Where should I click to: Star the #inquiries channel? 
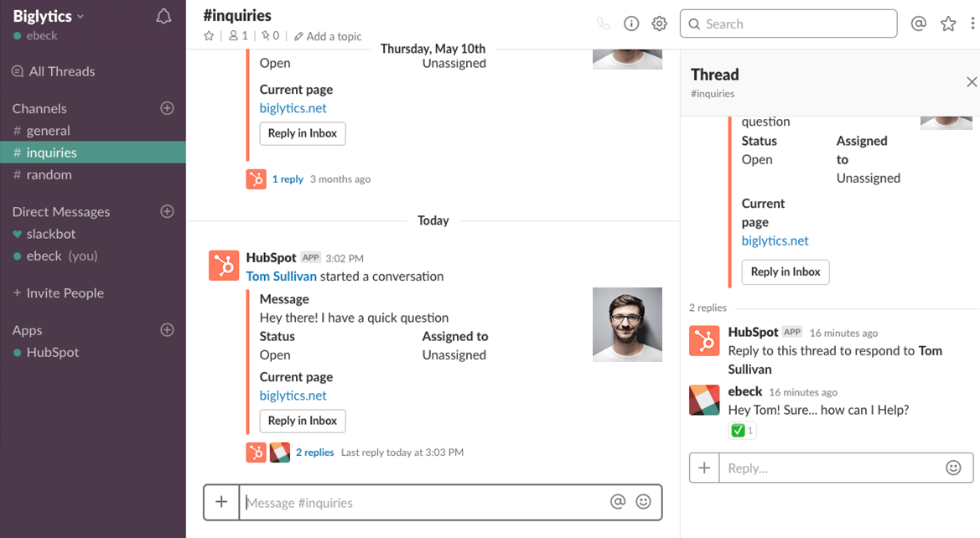click(x=208, y=36)
